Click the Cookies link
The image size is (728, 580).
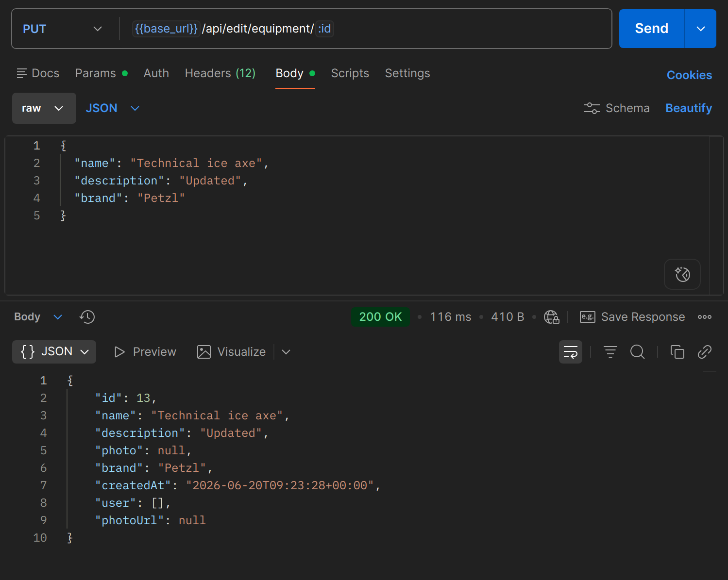click(689, 75)
